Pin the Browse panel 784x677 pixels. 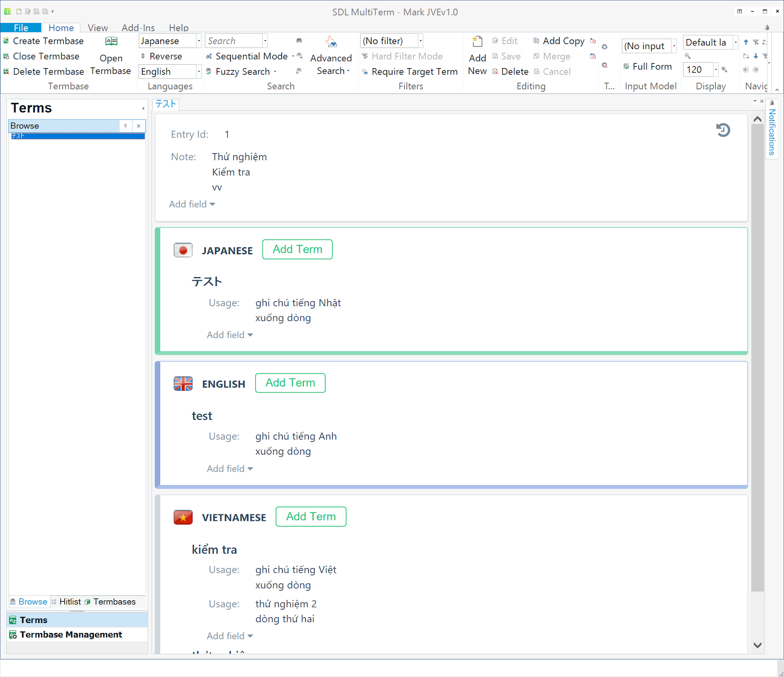[125, 126]
